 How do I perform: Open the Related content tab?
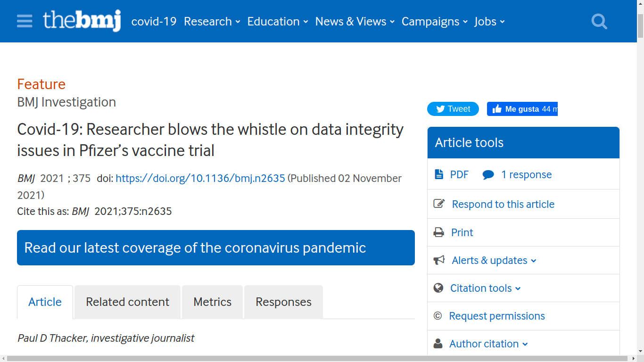(x=127, y=302)
